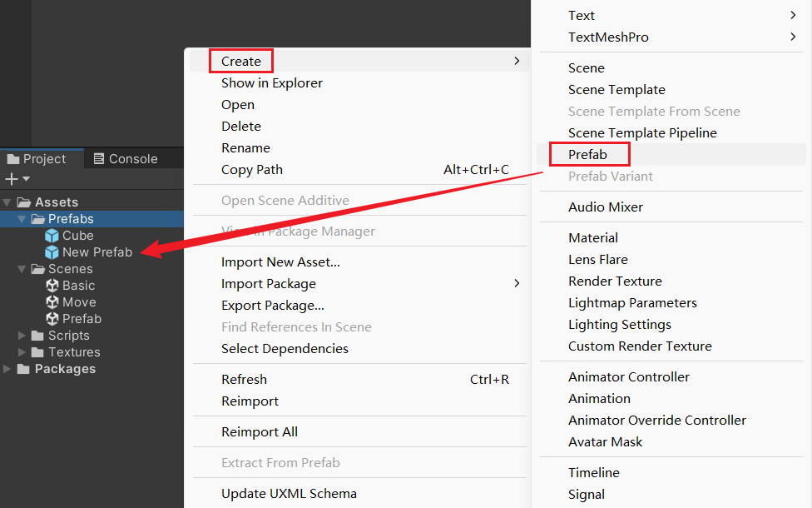
Task: Click the Prefab scene Unity icon
Action: tap(52, 319)
